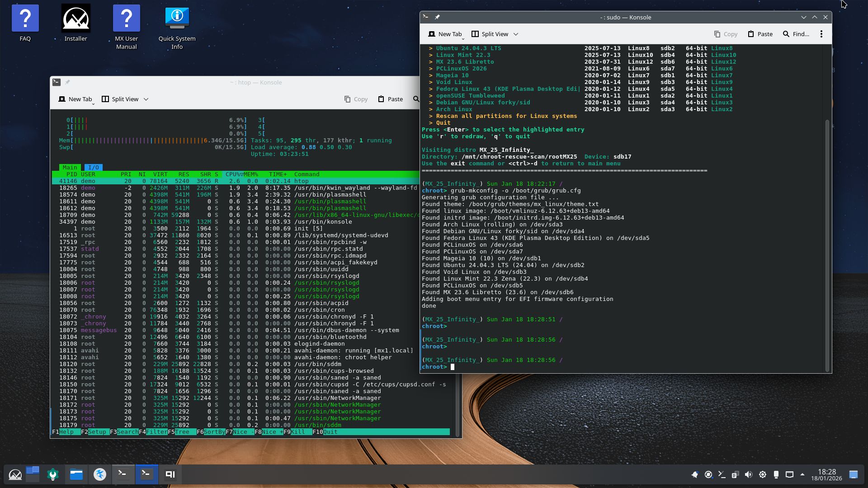Open the kebab menu in the sudo Konsole
Screen dimensions: 868x488
click(821, 34)
